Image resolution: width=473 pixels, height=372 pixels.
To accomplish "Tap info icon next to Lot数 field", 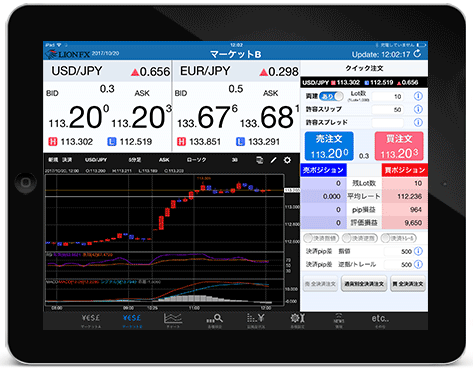I will pos(418,96).
